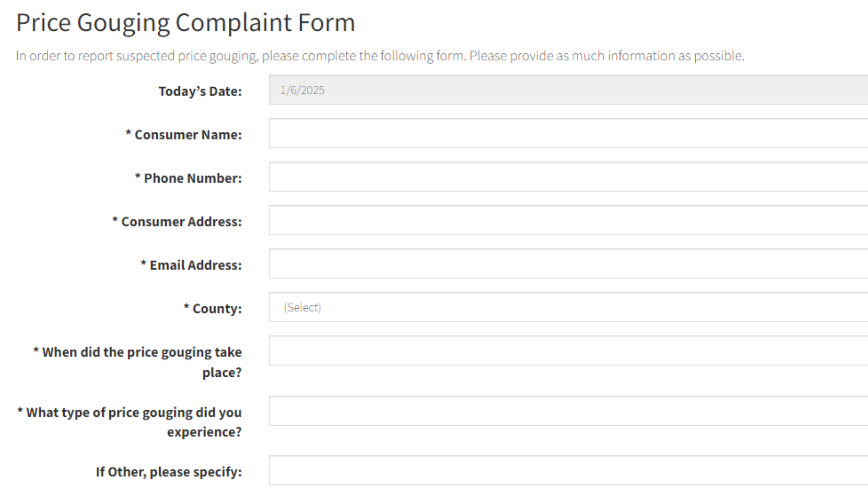The width and height of the screenshot is (868, 488).
Task: Click the Price Gouging Complaint Form heading
Action: point(185,23)
